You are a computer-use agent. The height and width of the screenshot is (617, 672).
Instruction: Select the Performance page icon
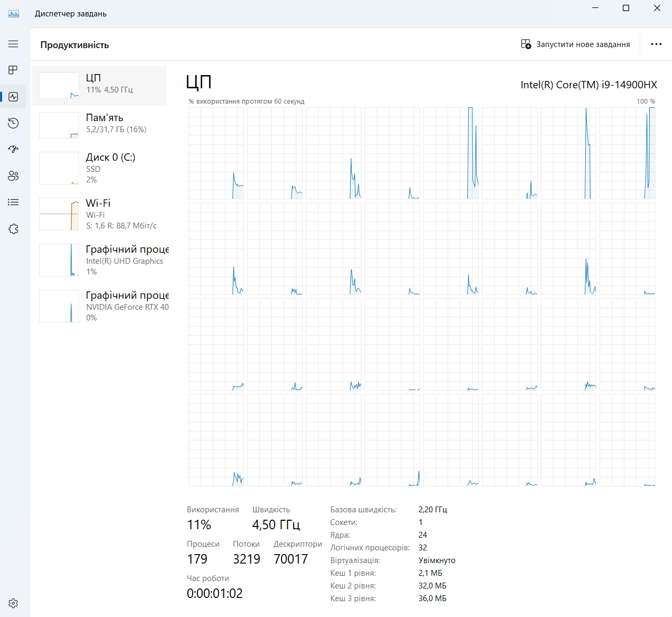(x=13, y=97)
